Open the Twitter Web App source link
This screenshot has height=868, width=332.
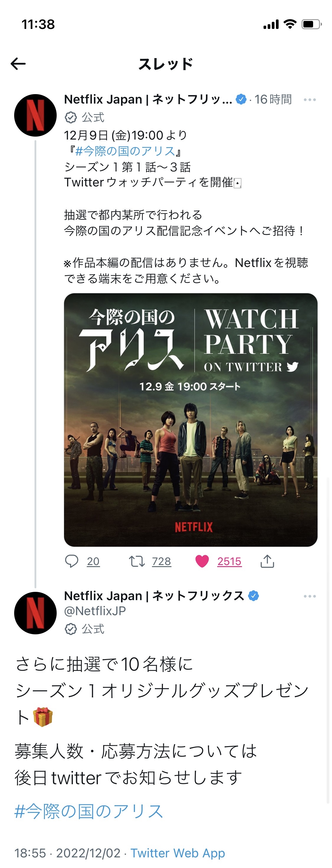click(x=178, y=853)
